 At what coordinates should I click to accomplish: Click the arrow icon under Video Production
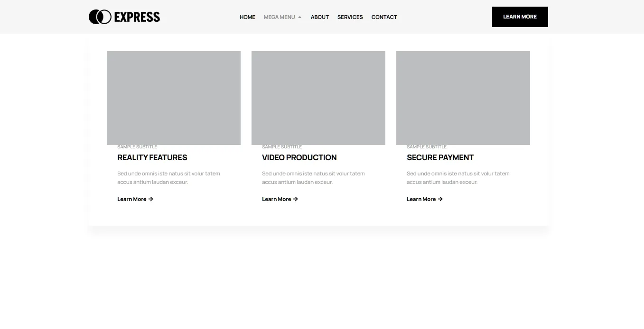pyautogui.click(x=296, y=199)
